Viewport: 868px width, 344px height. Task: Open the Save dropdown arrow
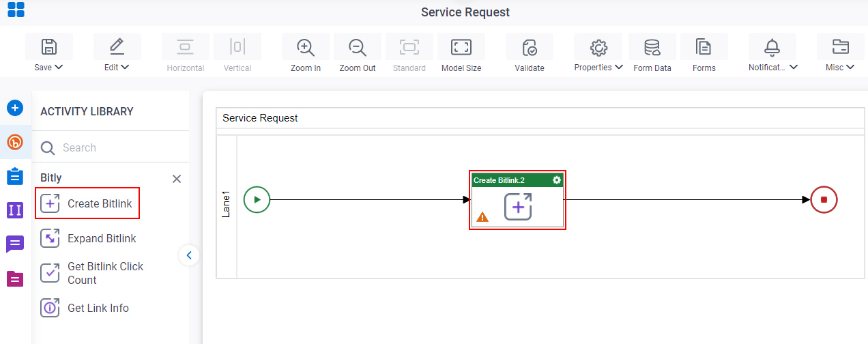point(58,68)
